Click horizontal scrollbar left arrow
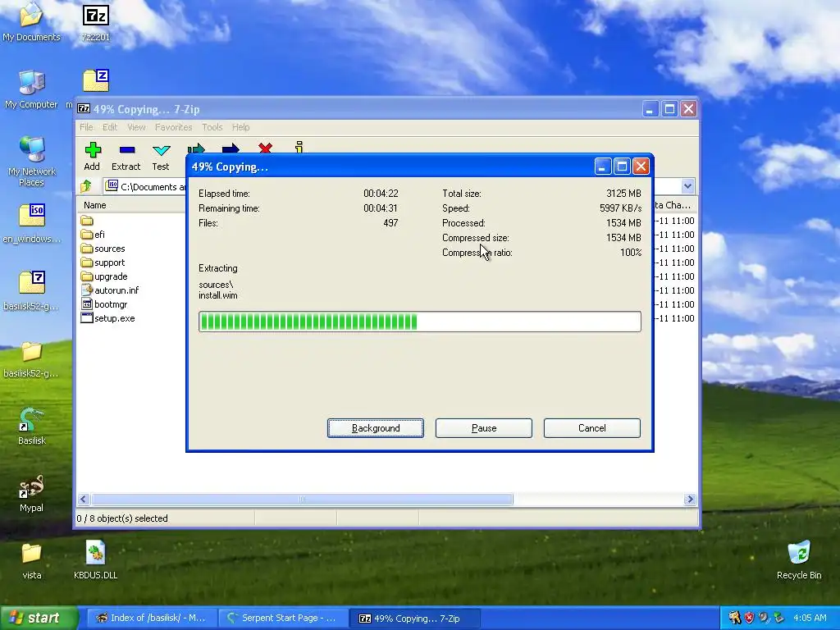Image resolution: width=840 pixels, height=630 pixels. (83, 500)
